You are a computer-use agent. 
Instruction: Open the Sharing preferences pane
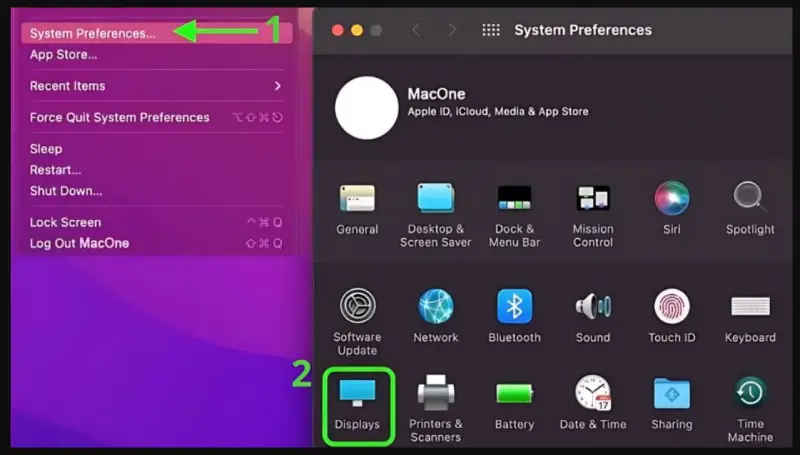pos(672,403)
